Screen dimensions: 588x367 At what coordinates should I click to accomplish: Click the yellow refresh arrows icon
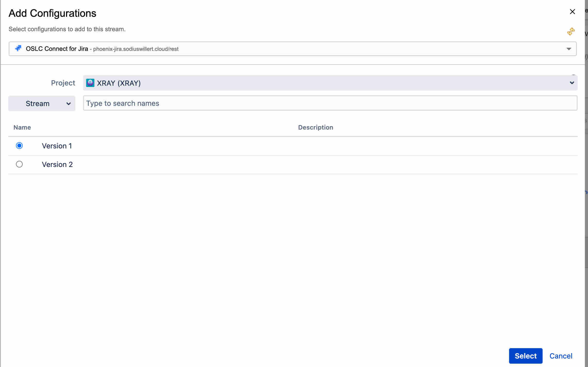(571, 31)
